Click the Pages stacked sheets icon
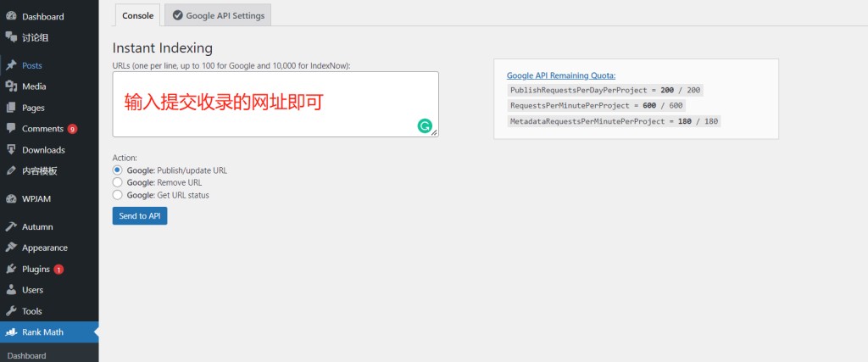Screen dimensions: 868x362 point(11,108)
